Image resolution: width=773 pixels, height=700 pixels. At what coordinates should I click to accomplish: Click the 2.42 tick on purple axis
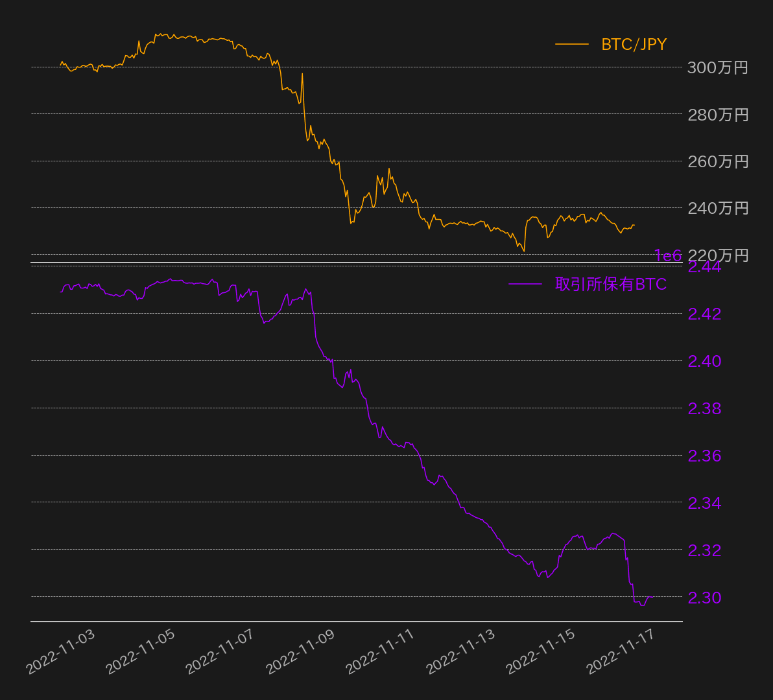tap(704, 314)
